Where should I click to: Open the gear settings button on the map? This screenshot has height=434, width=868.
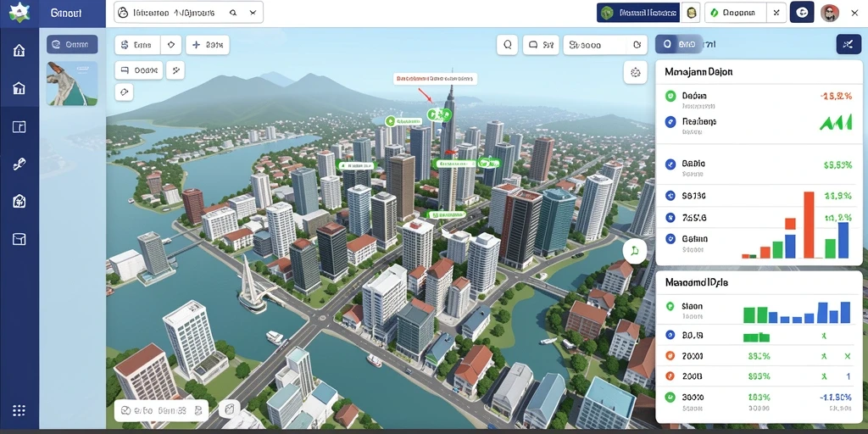coord(635,72)
